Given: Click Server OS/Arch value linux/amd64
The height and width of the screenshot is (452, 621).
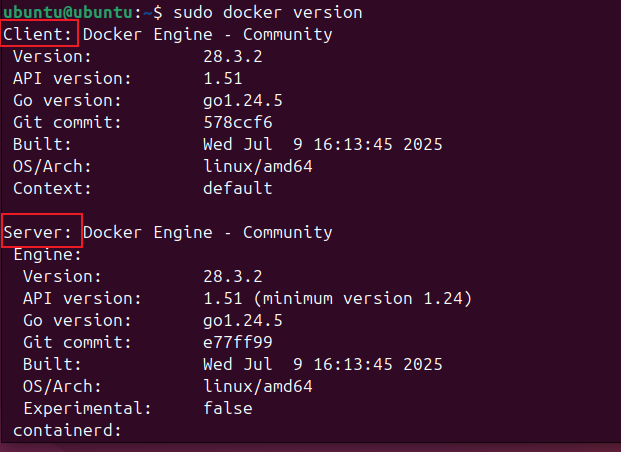Looking at the screenshot, I should (258, 387).
